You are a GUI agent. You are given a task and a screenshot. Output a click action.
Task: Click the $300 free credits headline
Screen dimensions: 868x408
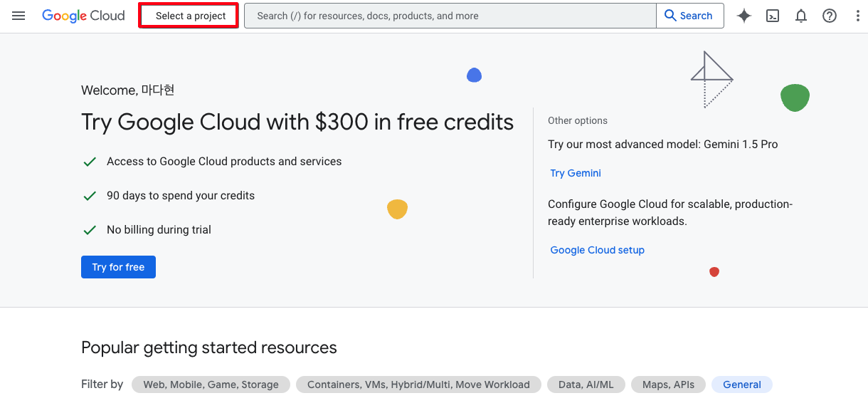tap(297, 122)
